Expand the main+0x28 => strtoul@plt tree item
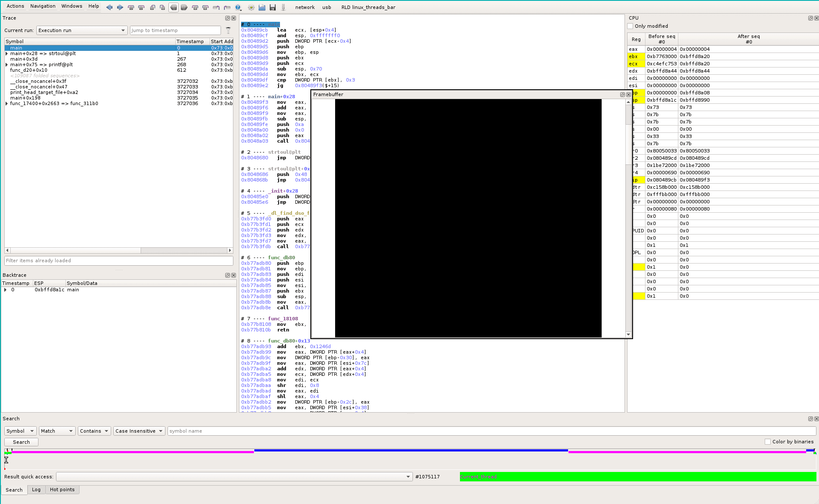Image resolution: width=819 pixels, height=504 pixels. click(6, 53)
